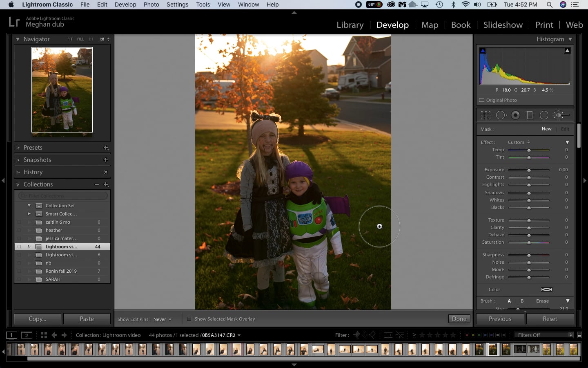Screen dimensions: 588x368
Task: Click the Exposure slider handle
Action: point(529,170)
